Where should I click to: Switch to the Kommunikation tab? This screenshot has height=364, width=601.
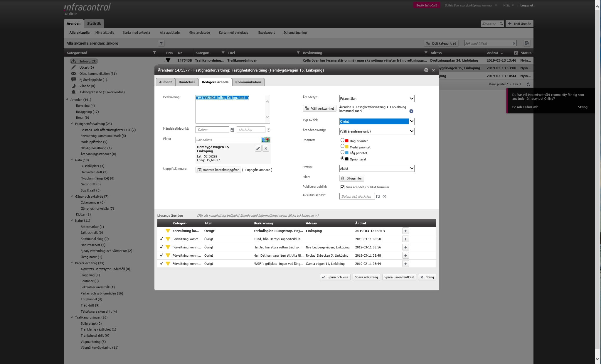248,82
